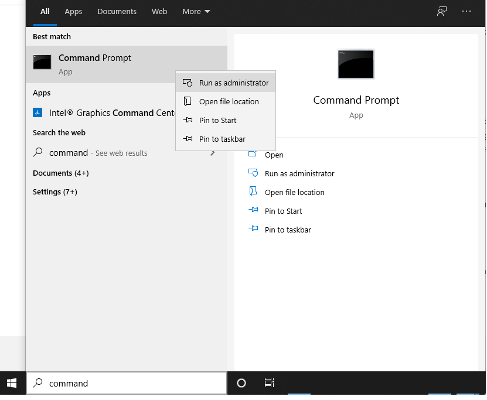
Task: Click Open file location in right pane
Action: [294, 192]
